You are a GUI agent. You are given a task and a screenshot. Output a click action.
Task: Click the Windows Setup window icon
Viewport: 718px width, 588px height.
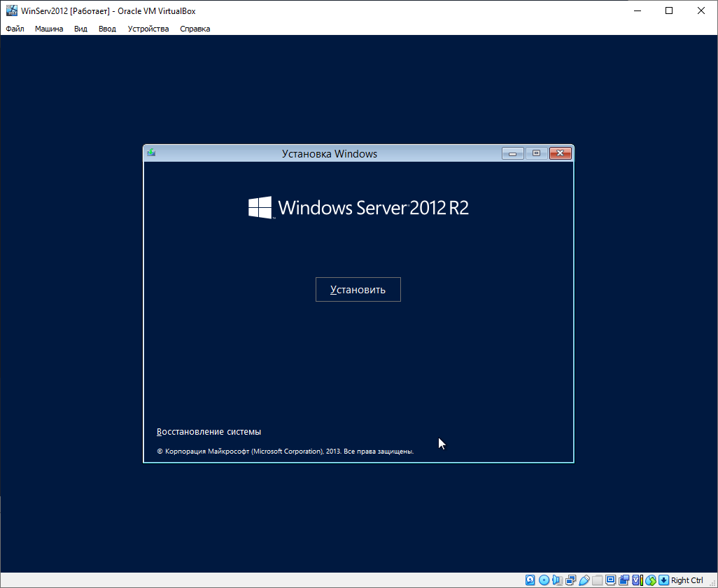(x=151, y=153)
